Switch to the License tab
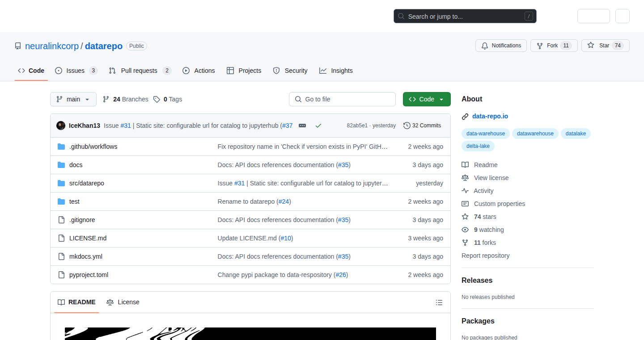The width and height of the screenshot is (644, 340). point(123,302)
